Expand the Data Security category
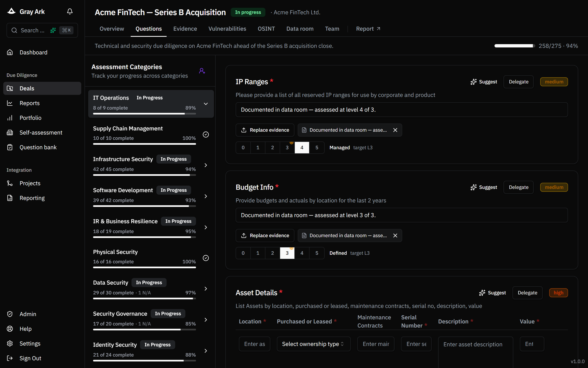The height and width of the screenshot is (368, 588). coord(206,289)
